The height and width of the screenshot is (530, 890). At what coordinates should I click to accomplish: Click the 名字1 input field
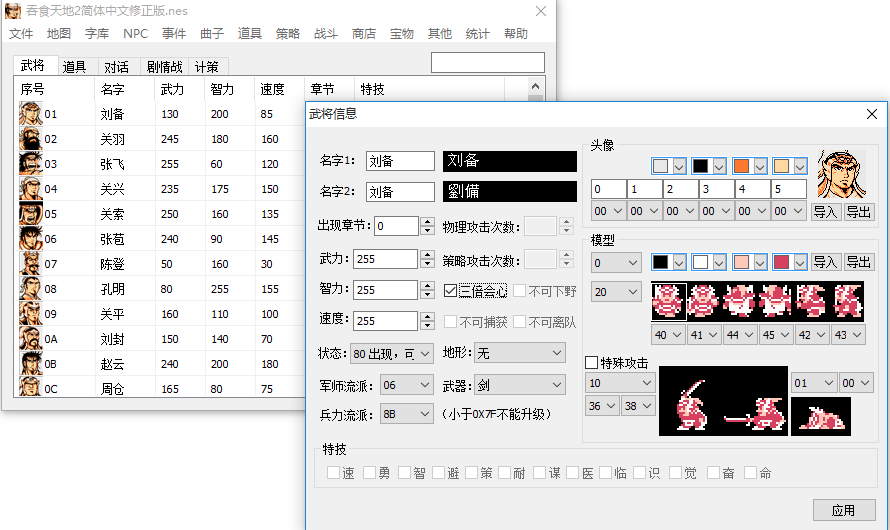[x=400, y=161]
